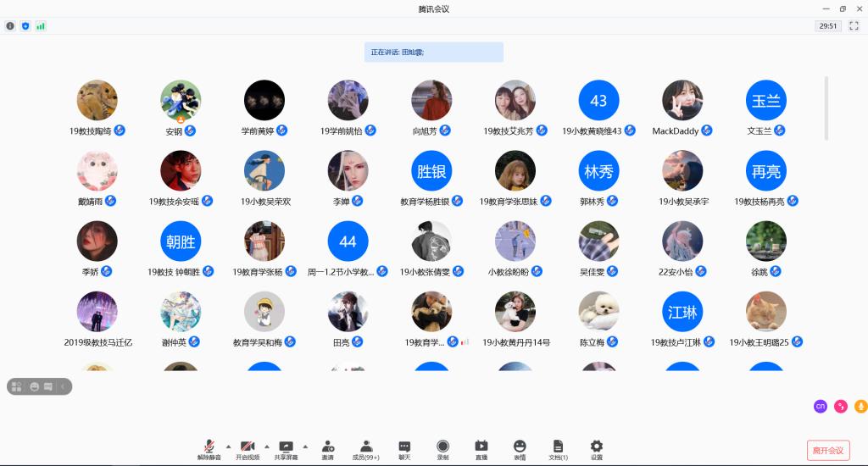Viewport: 868px width, 466px height.
Task: Open the Documents 文档(1) panel
Action: (x=558, y=450)
